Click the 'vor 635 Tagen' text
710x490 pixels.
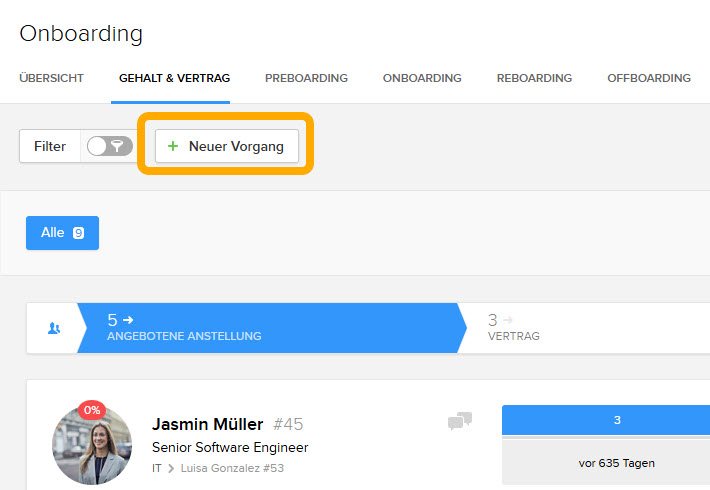point(616,463)
